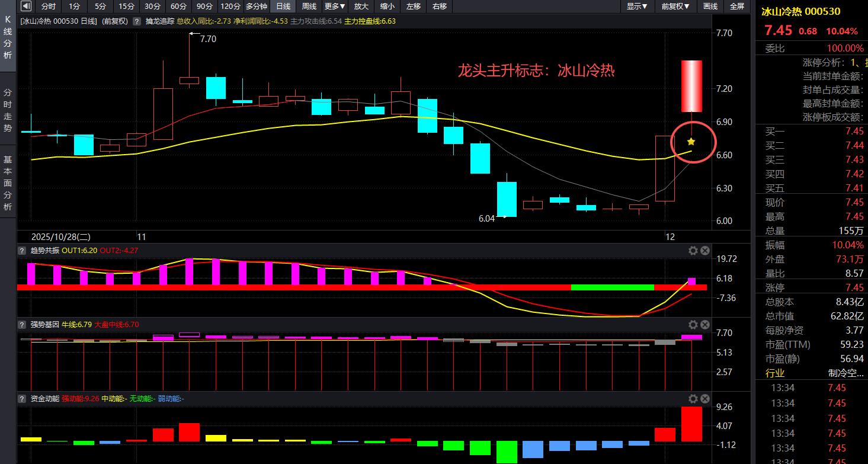Image resolution: width=868 pixels, height=464 pixels.
Task: Collapse the left sidebar with the arrow icon
Action: tap(25, 7)
